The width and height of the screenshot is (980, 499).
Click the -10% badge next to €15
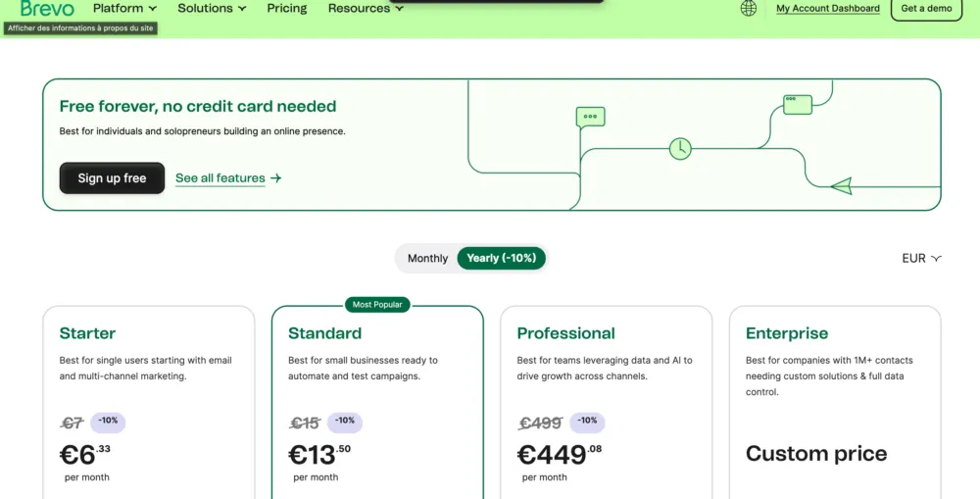pos(345,423)
